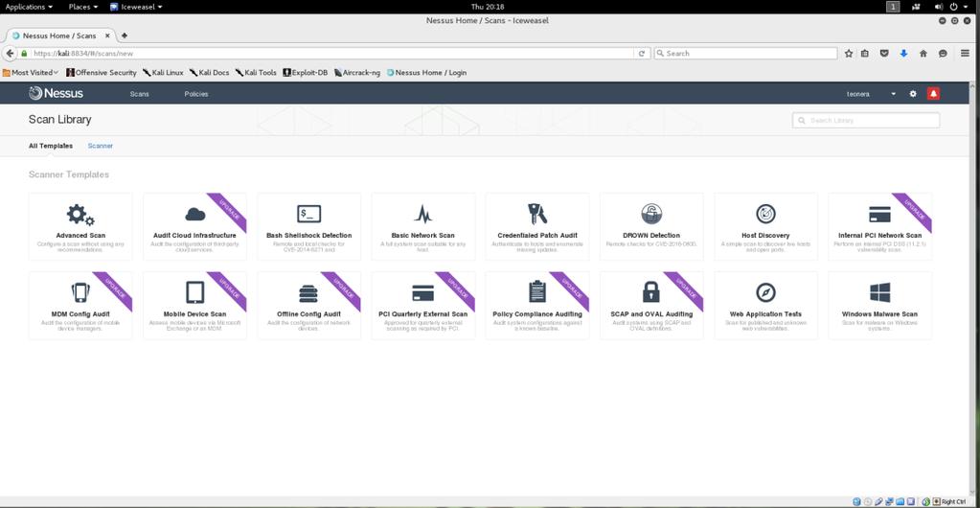
Task: Open the Advanced Scan gears icon
Action: 80,215
